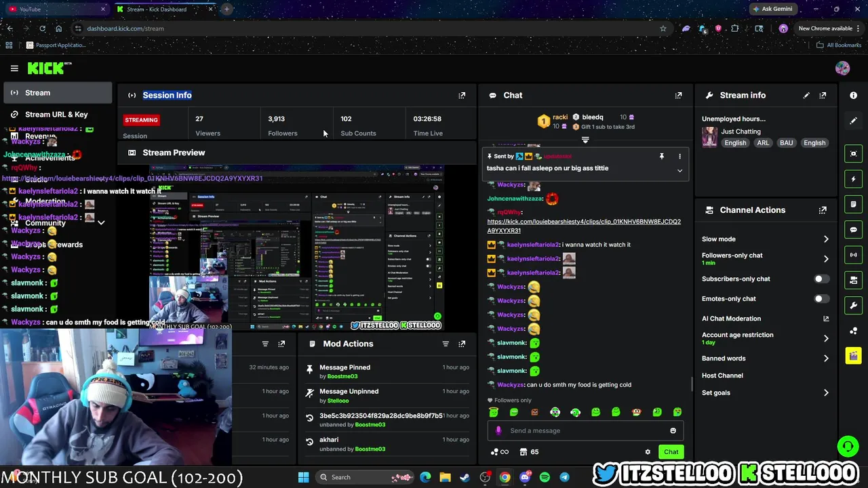Image resolution: width=868 pixels, height=488 pixels.
Task: Click the channel points infinity icon
Action: (x=499, y=452)
